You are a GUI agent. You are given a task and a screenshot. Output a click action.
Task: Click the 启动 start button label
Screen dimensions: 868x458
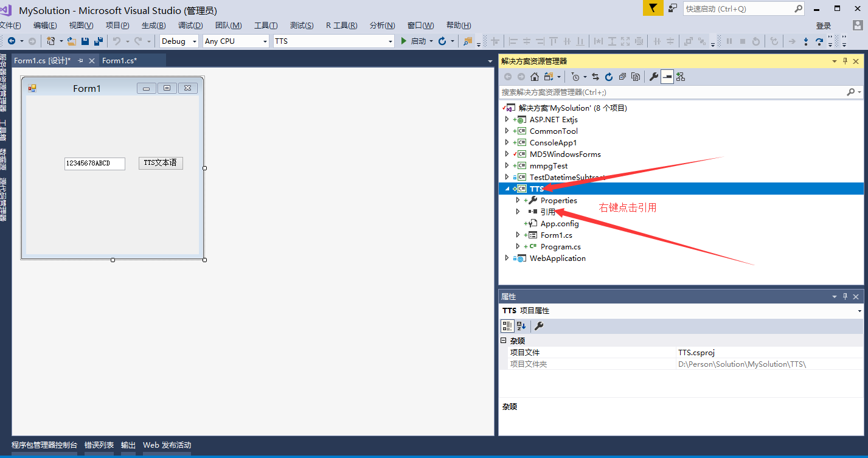point(418,41)
